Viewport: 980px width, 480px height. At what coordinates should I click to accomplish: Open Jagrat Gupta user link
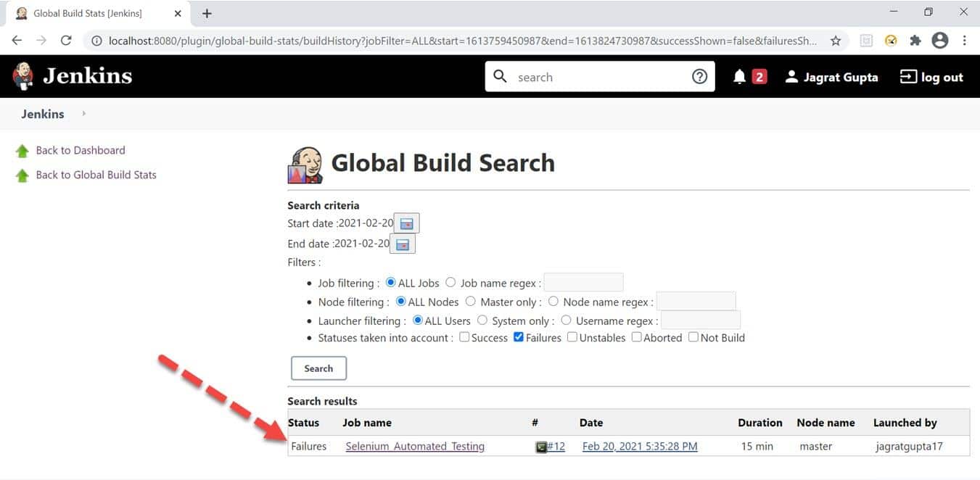click(841, 77)
